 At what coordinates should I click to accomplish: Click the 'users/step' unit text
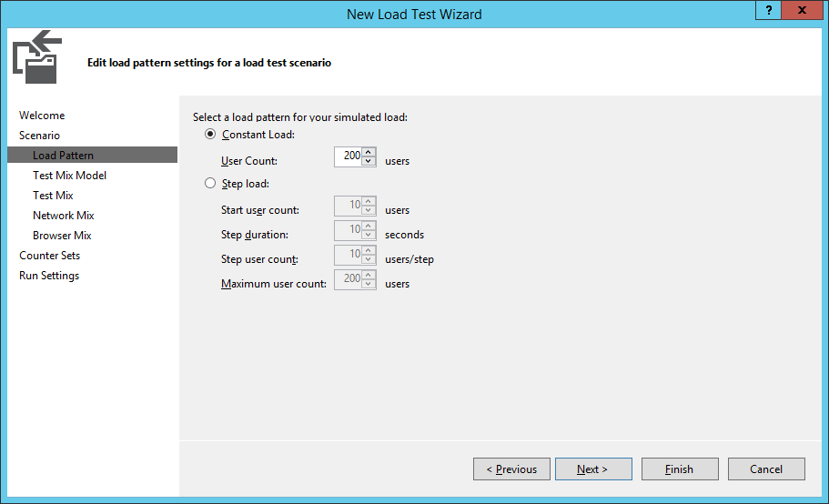click(409, 259)
